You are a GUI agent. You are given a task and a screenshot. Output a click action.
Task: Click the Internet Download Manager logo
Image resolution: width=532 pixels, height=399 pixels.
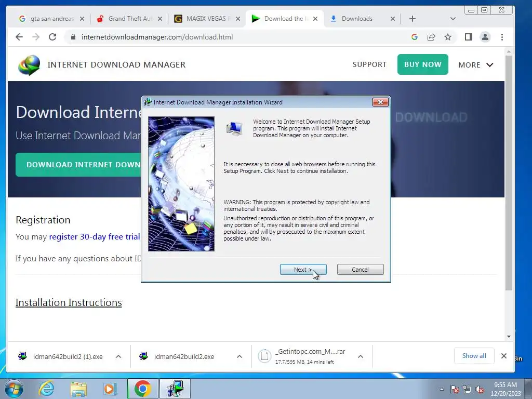pyautogui.click(x=29, y=65)
